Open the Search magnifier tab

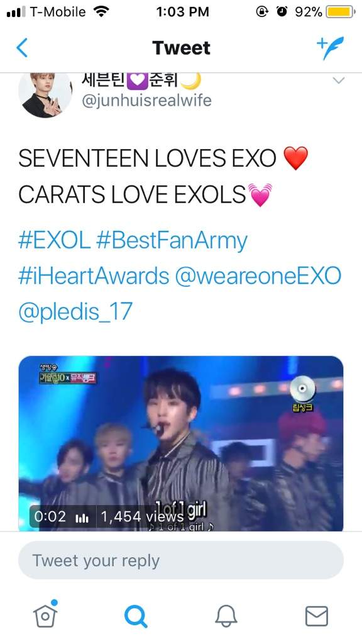[x=136, y=616]
